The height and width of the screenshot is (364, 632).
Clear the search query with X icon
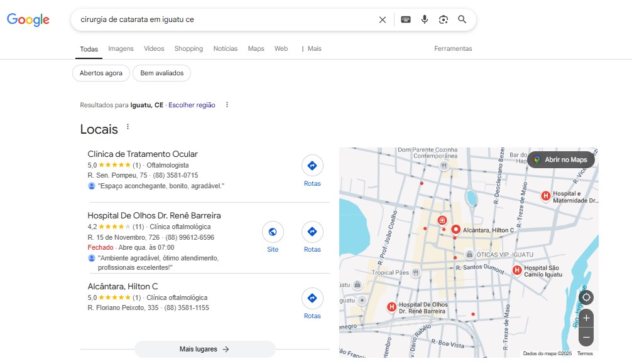383,19
